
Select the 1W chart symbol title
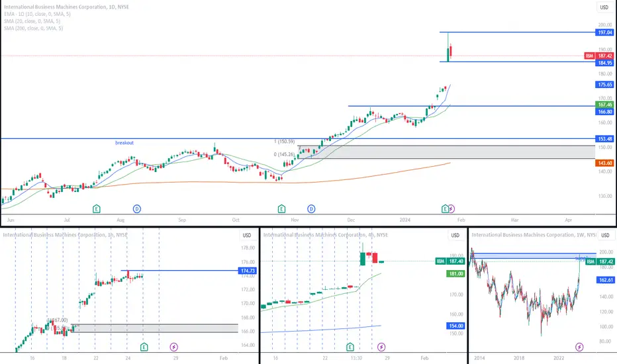tap(534, 235)
